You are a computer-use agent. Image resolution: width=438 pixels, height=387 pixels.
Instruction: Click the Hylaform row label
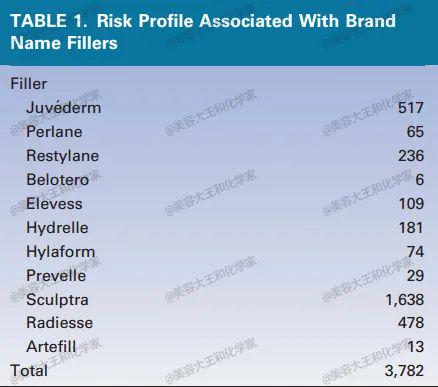pyautogui.click(x=61, y=252)
